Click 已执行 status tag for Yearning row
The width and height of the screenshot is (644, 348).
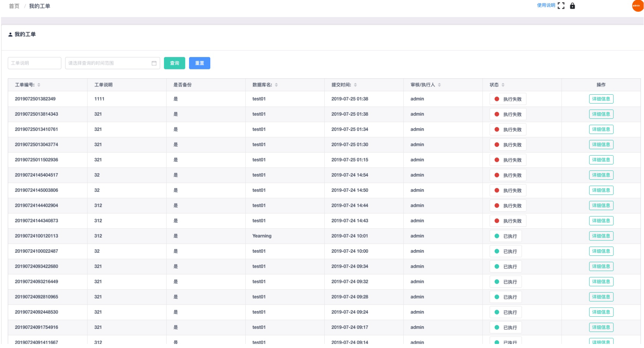[x=505, y=236]
